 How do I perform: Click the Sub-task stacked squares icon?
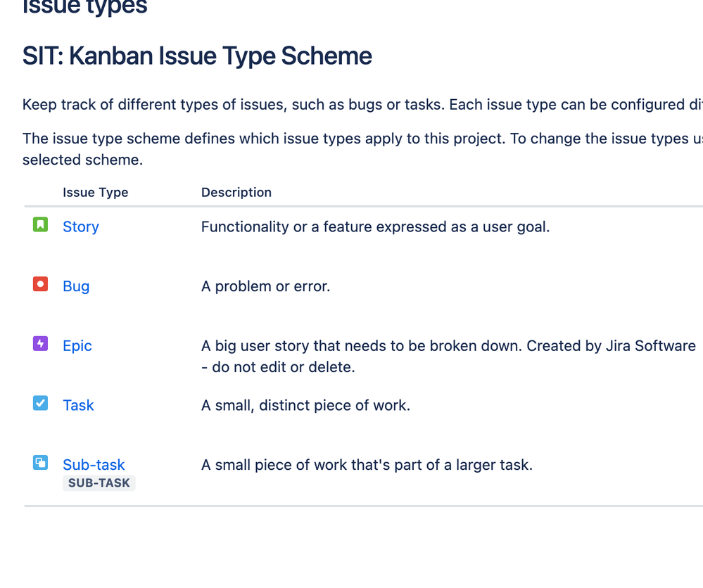(x=40, y=463)
